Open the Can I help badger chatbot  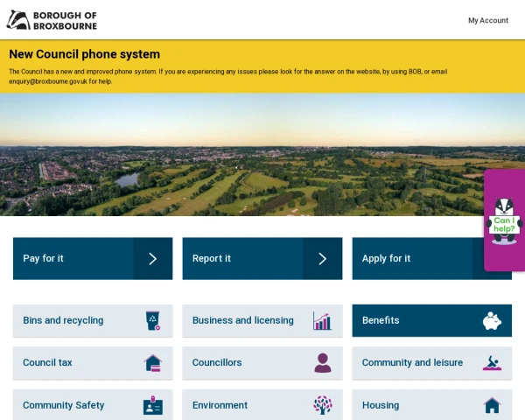[504, 220]
